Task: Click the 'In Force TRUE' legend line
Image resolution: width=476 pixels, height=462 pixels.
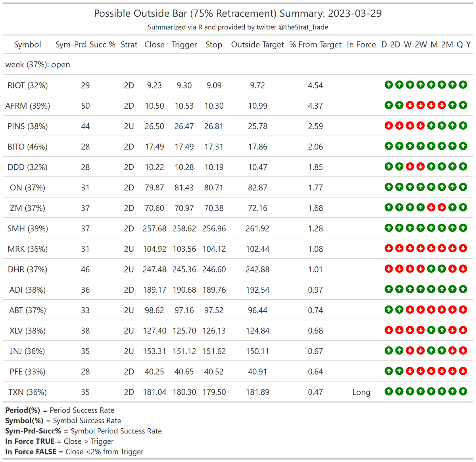Action: pos(59,441)
